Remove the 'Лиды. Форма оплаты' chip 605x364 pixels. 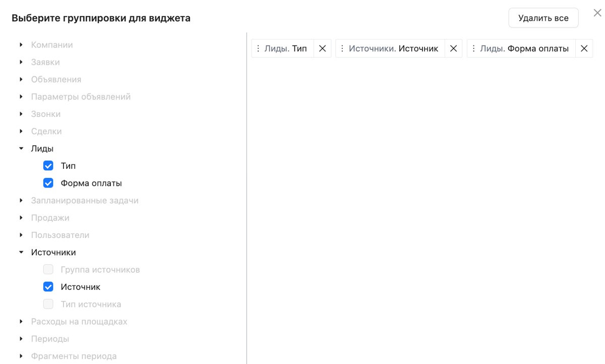click(x=584, y=49)
